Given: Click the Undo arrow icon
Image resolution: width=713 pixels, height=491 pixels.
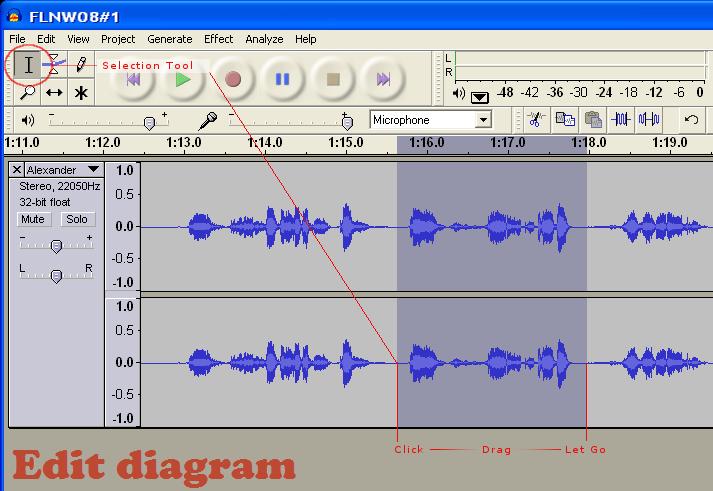Looking at the screenshot, I should tap(691, 119).
